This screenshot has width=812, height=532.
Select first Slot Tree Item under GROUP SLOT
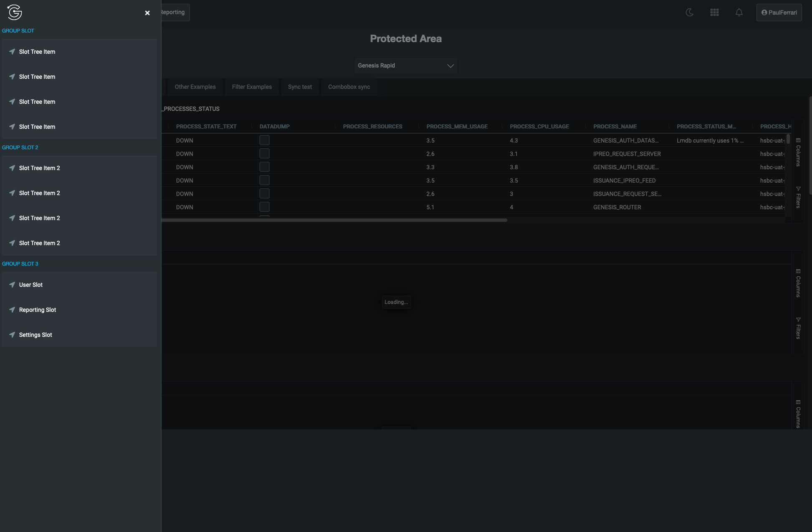pyautogui.click(x=79, y=52)
